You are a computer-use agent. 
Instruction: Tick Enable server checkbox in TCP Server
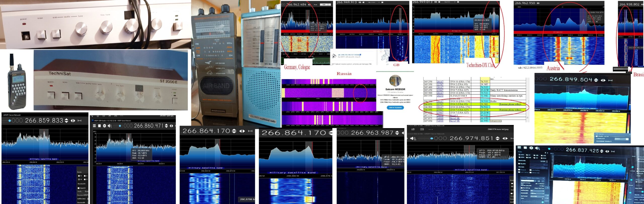(x=597, y=136)
